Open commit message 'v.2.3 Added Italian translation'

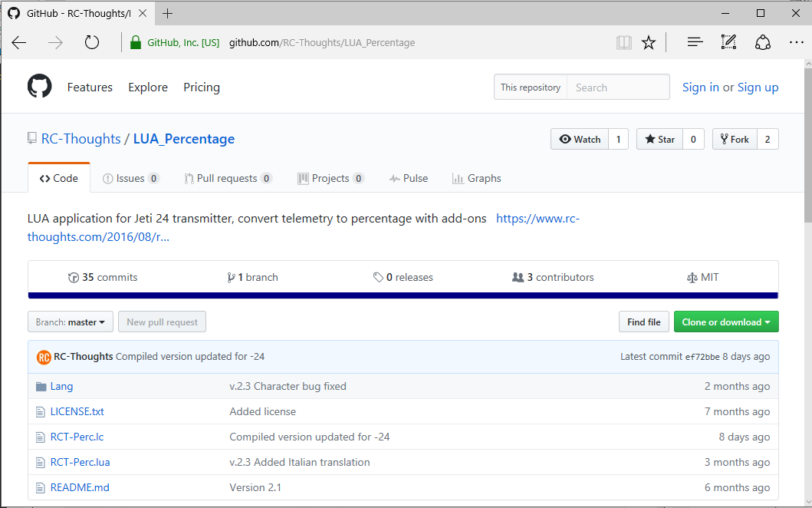pos(300,462)
